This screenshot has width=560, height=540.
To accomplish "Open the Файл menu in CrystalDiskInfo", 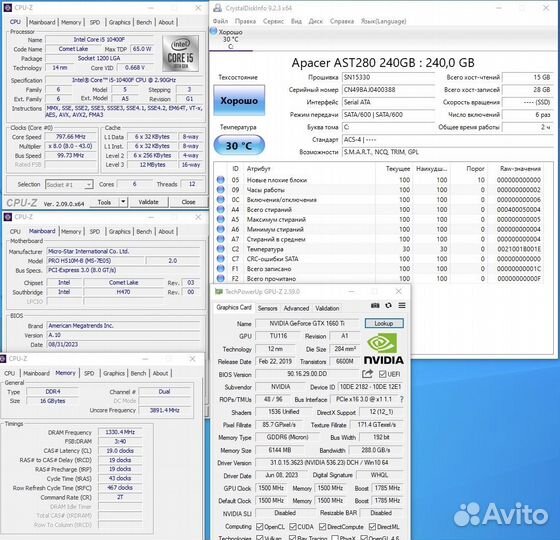I will (220, 21).
